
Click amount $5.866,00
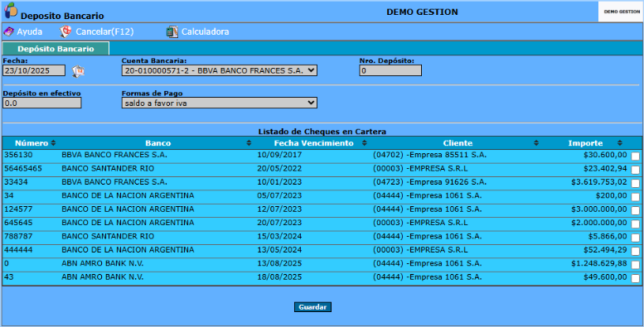(608, 236)
